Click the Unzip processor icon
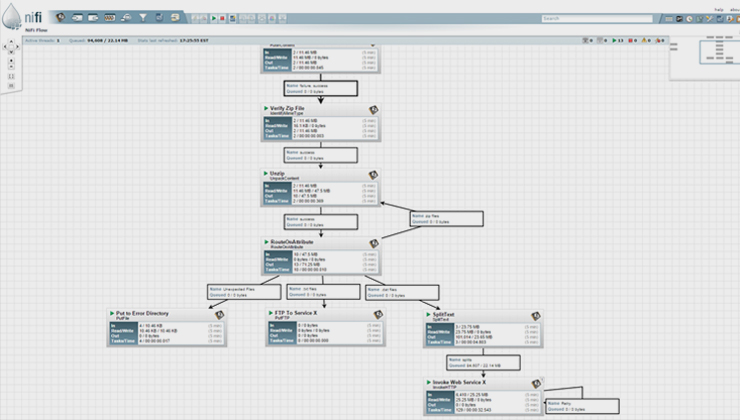Image resolution: width=740 pixels, height=420 pixels. tap(373, 175)
